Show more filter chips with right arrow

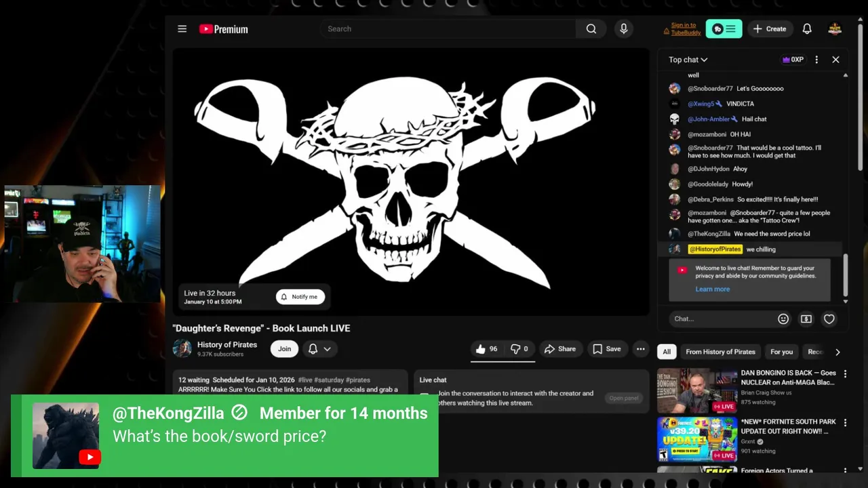click(x=837, y=352)
